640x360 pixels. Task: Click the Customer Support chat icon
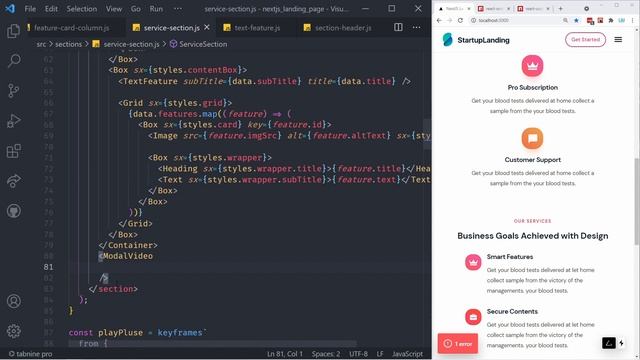tap(532, 138)
